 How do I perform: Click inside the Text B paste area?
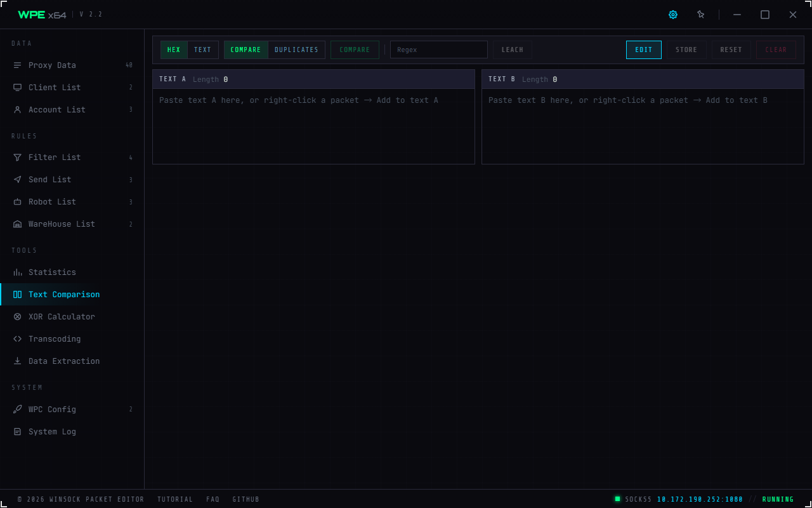pyautogui.click(x=643, y=126)
